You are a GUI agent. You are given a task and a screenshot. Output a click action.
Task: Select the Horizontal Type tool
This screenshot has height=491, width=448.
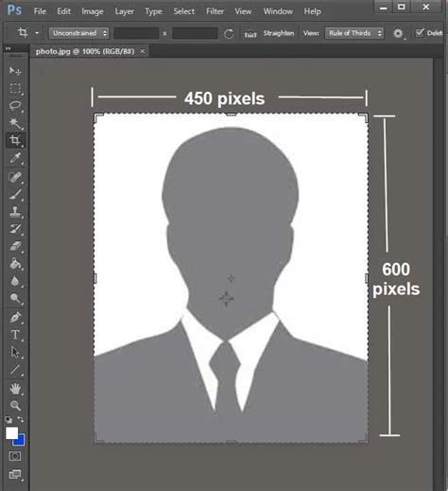(x=15, y=335)
